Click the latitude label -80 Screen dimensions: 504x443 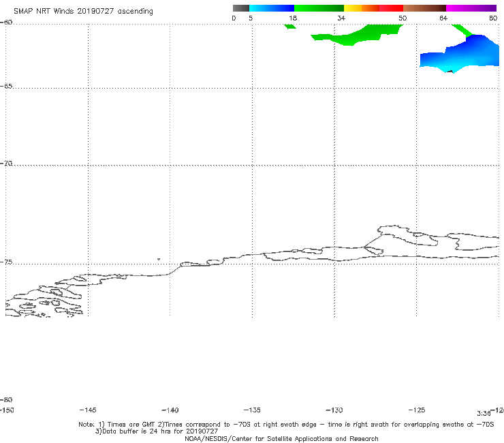tap(6, 399)
